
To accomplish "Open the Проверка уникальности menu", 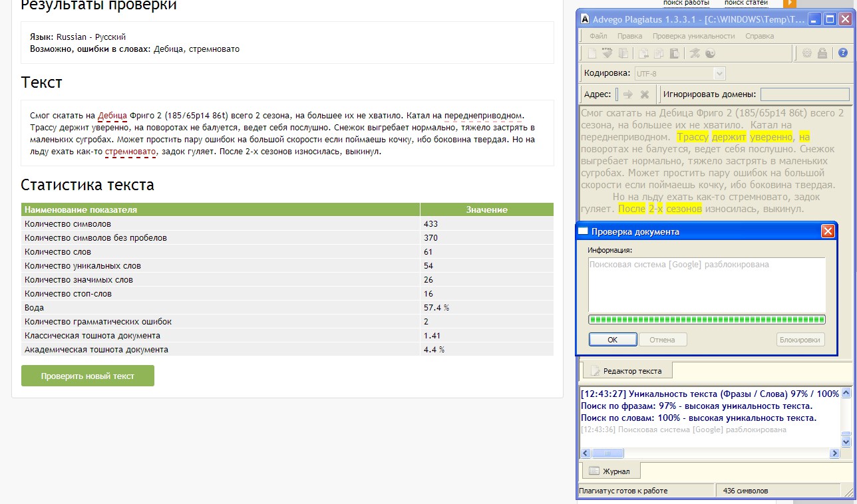I will pyautogui.click(x=693, y=36).
